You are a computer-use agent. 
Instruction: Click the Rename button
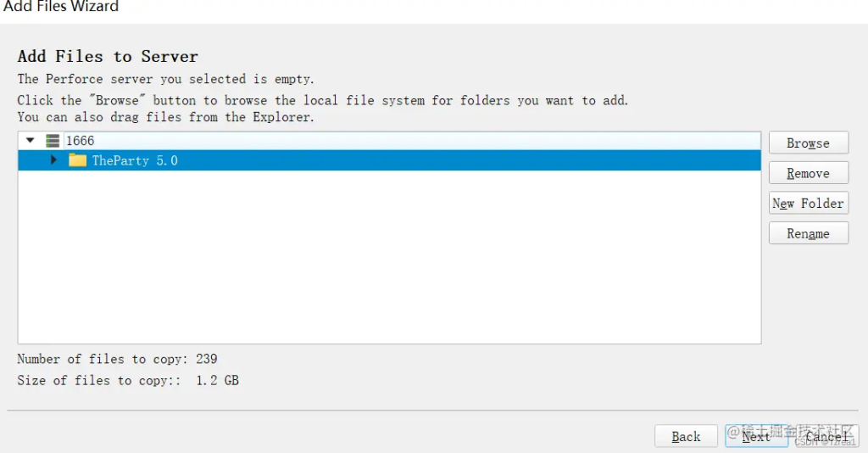[808, 233]
